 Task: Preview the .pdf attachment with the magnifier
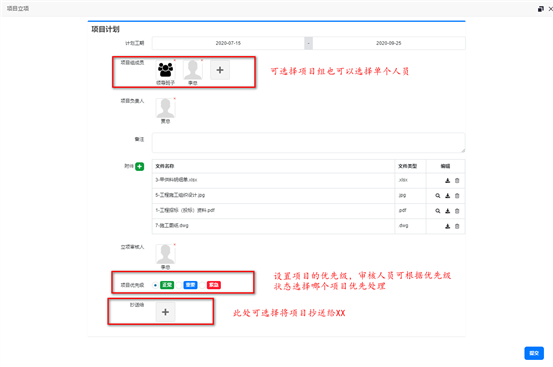pyautogui.click(x=438, y=211)
